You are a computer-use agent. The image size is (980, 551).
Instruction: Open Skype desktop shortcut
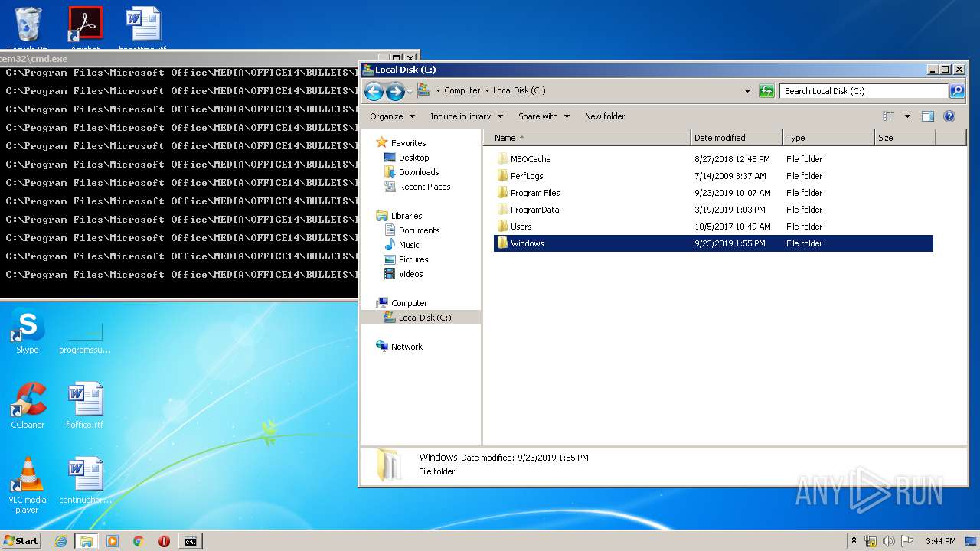[x=28, y=333]
